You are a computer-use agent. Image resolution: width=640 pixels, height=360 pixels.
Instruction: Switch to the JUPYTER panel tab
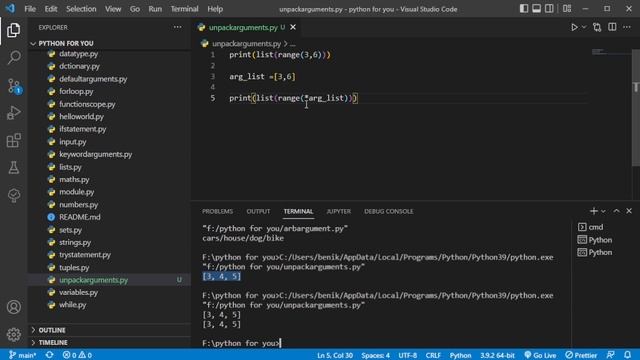pyautogui.click(x=338, y=211)
